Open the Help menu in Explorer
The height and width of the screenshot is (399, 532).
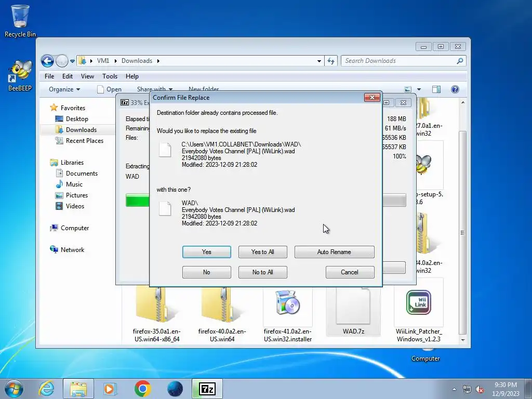(132, 76)
